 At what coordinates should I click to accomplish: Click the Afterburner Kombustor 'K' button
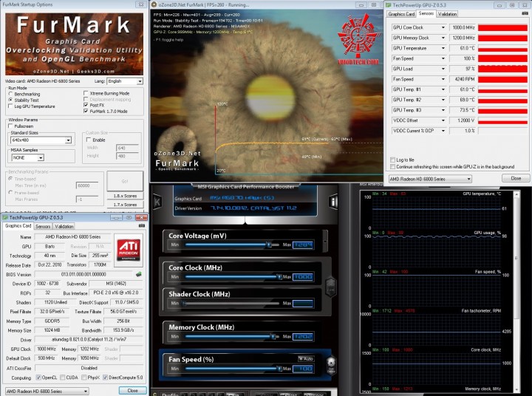click(x=159, y=201)
